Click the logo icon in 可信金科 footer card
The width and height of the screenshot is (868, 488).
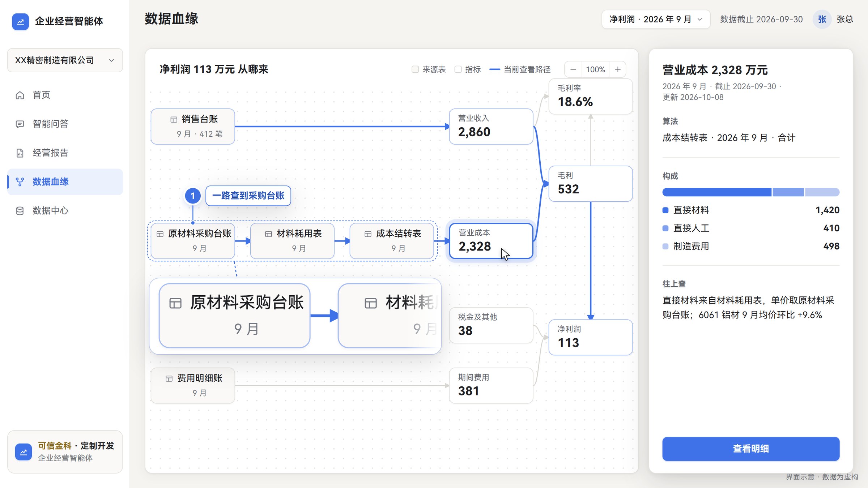[x=24, y=452]
